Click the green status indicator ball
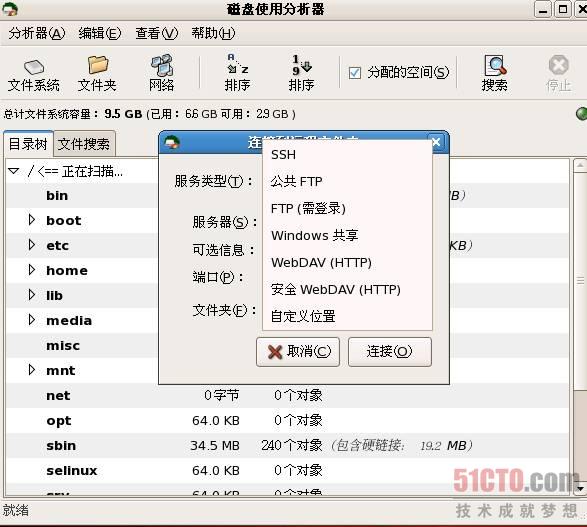Image resolution: width=587 pixels, height=527 pixels. point(581,113)
